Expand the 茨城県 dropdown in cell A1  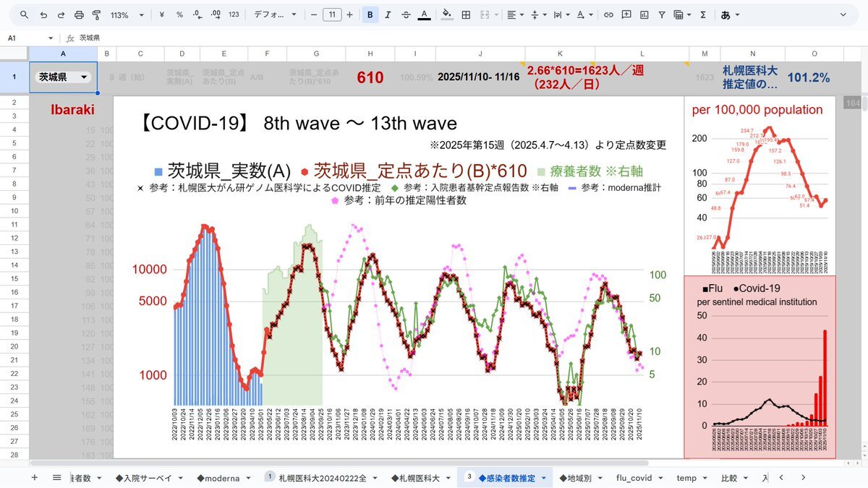click(x=84, y=77)
